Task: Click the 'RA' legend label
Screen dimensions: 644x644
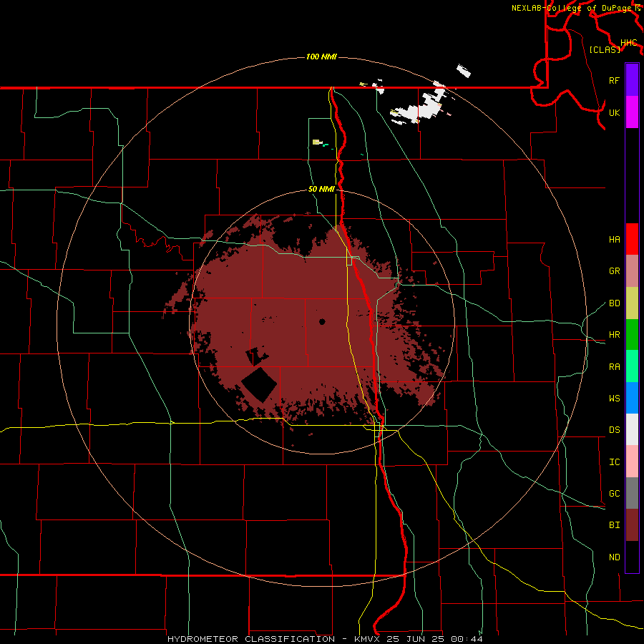Action: tap(615, 367)
